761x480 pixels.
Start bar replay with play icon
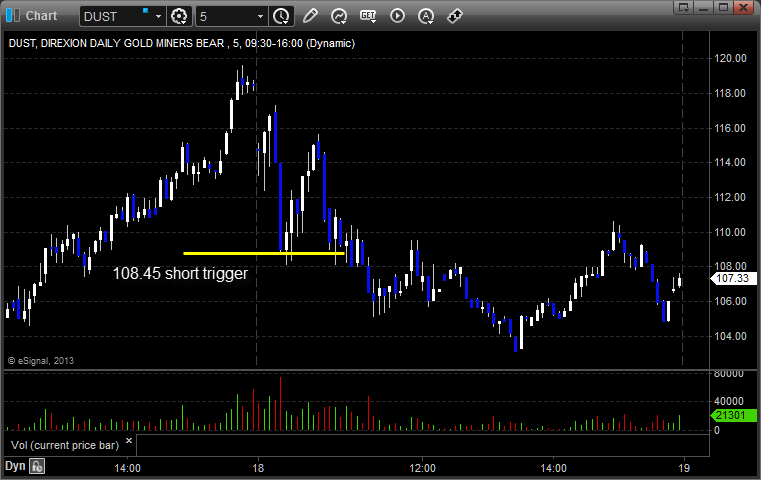(x=397, y=16)
